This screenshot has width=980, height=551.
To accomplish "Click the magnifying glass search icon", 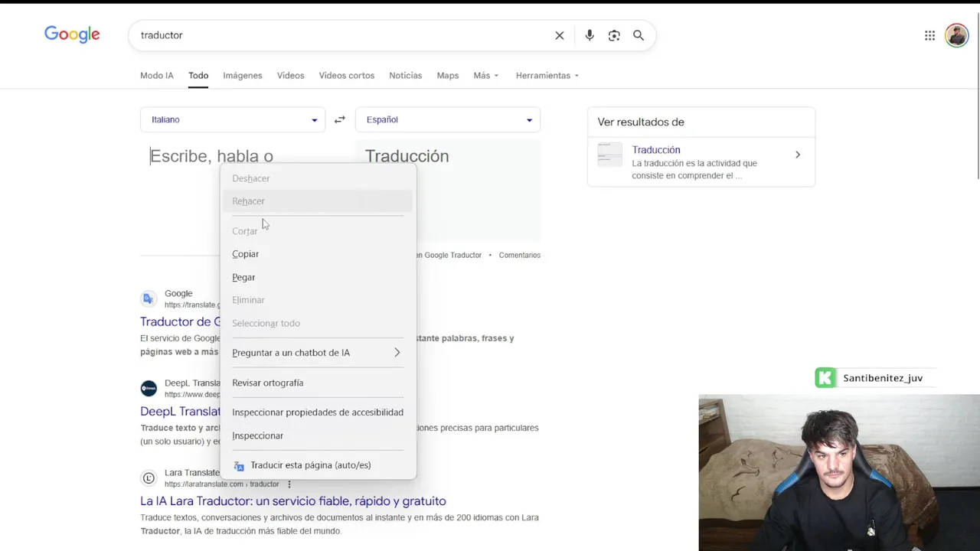I will pyautogui.click(x=639, y=35).
